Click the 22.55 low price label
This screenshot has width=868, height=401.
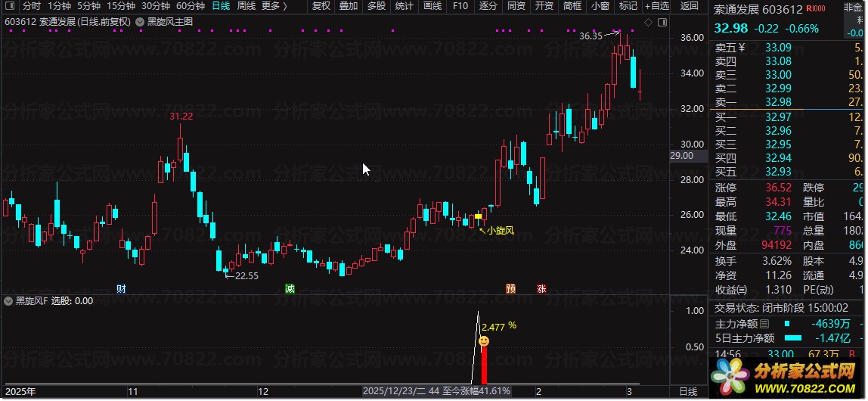point(246,275)
